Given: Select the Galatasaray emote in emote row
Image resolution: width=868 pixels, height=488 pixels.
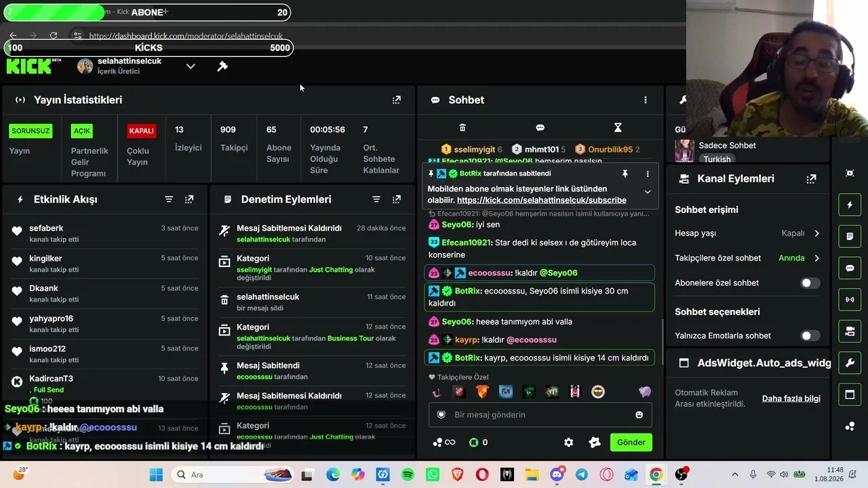Looking at the screenshot, I should 482,392.
